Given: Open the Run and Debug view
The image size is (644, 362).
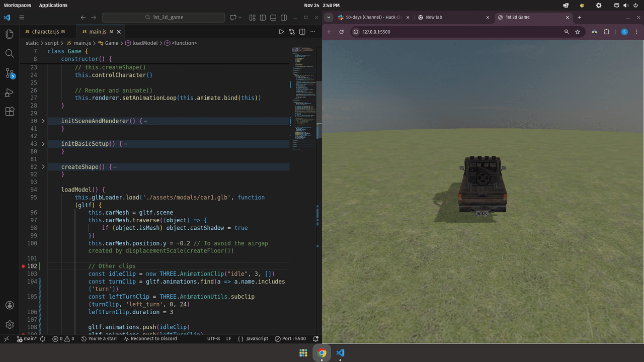Looking at the screenshot, I should [10, 93].
